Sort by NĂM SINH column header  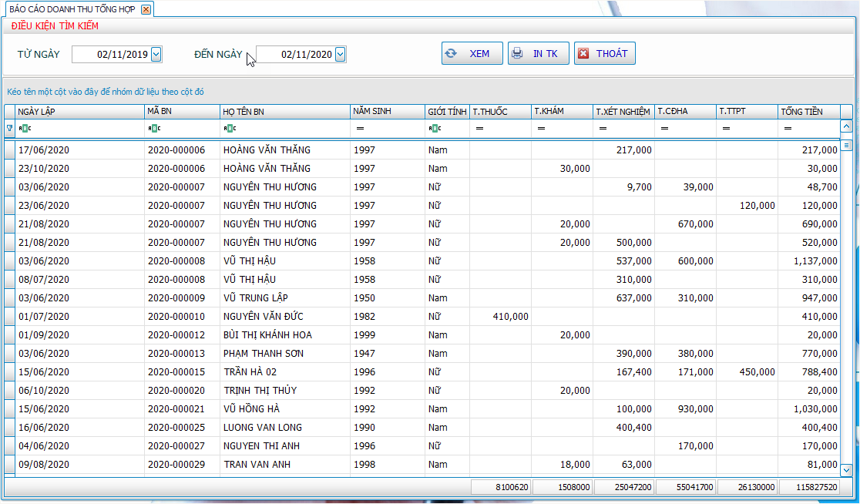click(388, 111)
